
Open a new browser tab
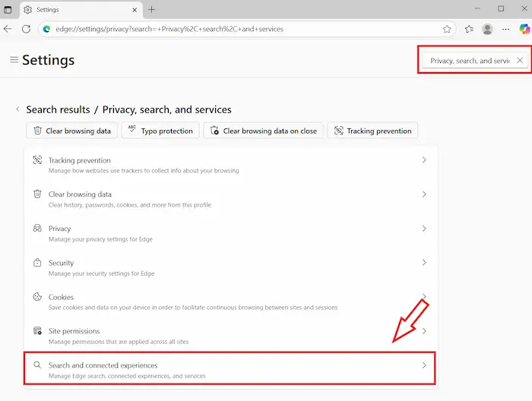(151, 9)
